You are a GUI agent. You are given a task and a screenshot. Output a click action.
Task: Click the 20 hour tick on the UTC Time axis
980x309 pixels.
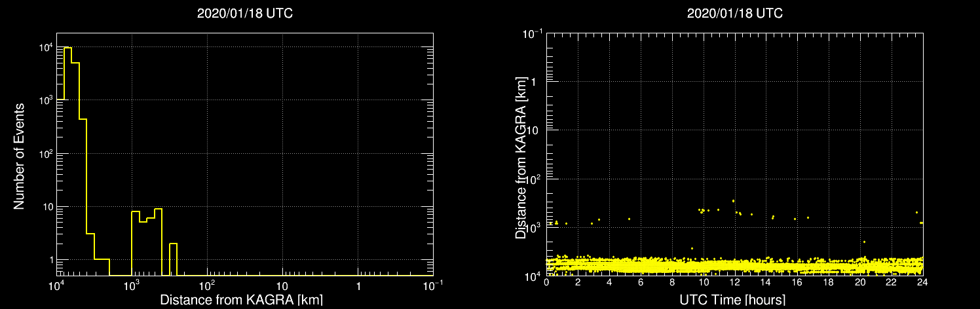860,283
